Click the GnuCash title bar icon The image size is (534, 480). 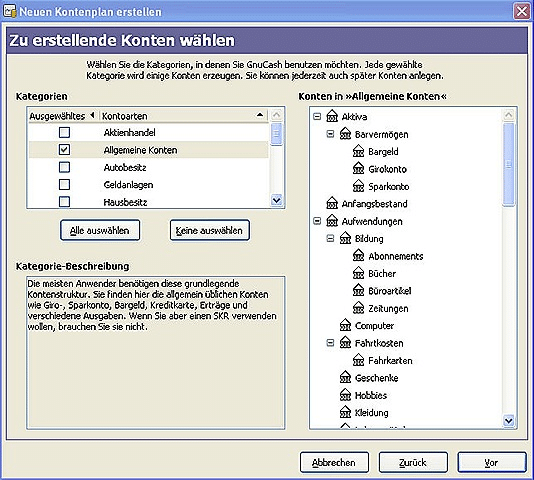pyautogui.click(x=10, y=11)
